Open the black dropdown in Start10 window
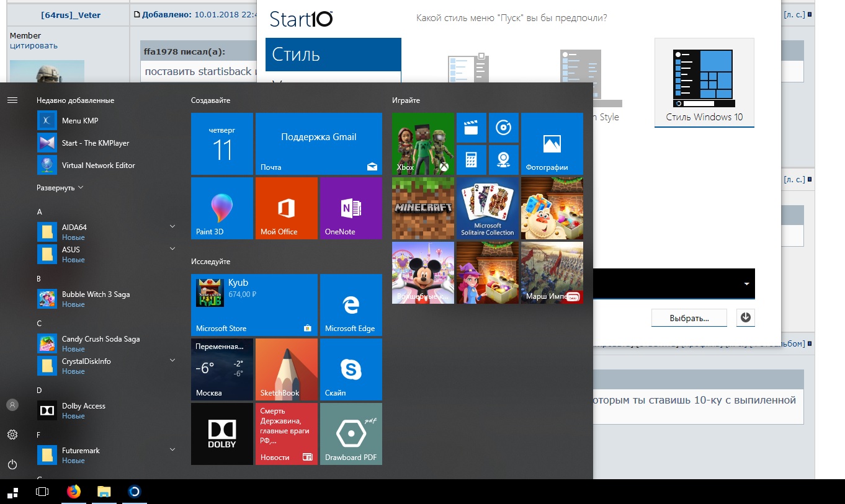 pos(674,284)
